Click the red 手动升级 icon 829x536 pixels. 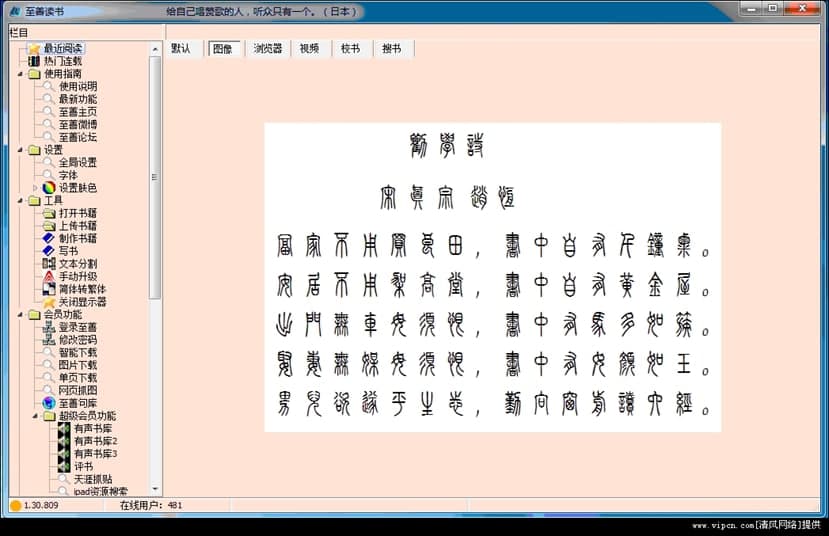(x=49, y=276)
